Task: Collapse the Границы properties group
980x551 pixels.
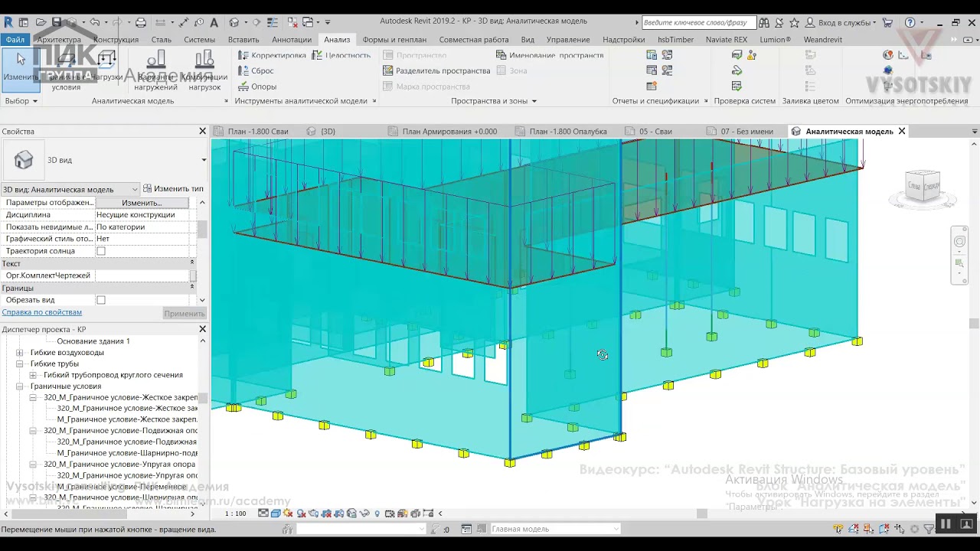Action: [192, 288]
